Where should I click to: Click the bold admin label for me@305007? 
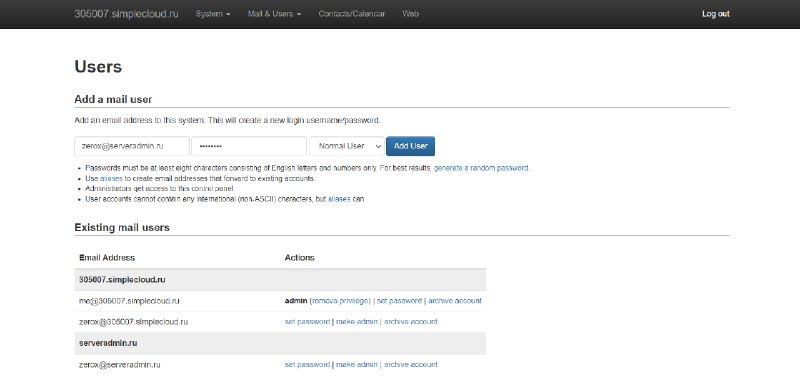(x=296, y=301)
